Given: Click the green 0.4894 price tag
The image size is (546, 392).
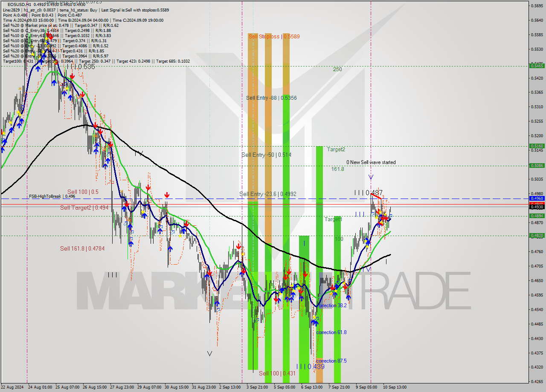Looking at the screenshot, I should pyautogui.click(x=537, y=216).
